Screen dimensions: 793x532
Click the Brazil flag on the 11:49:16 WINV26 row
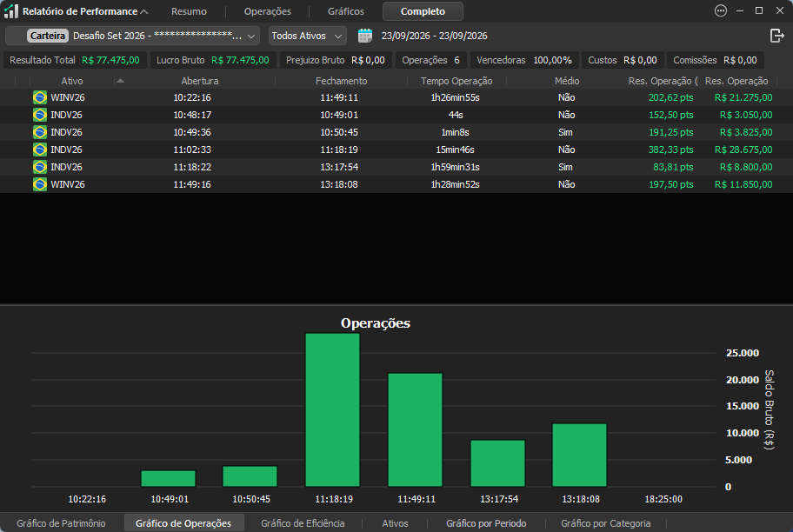point(40,184)
